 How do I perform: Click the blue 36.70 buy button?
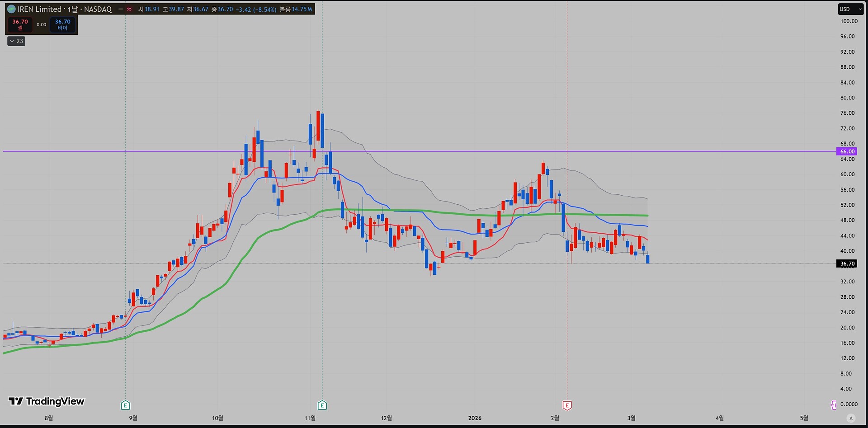pyautogui.click(x=62, y=24)
